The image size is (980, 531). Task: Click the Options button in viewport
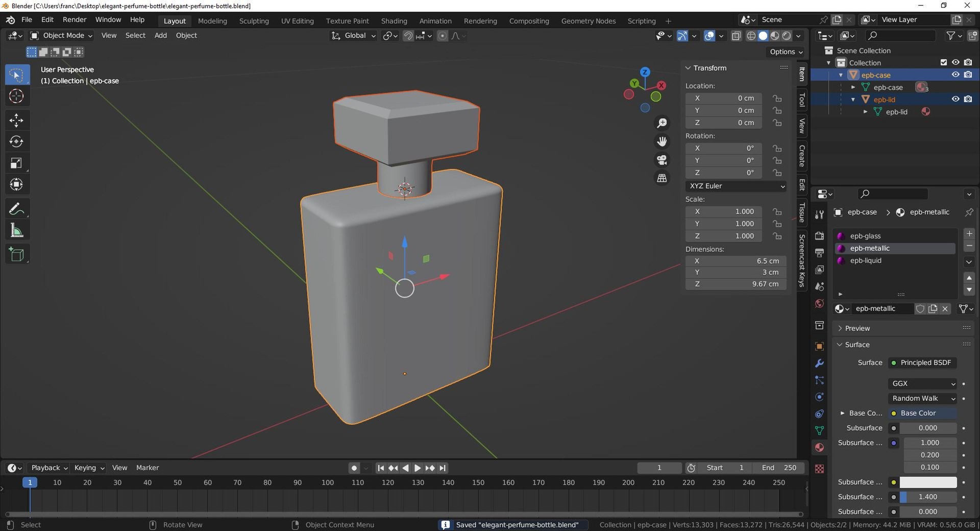tap(786, 52)
